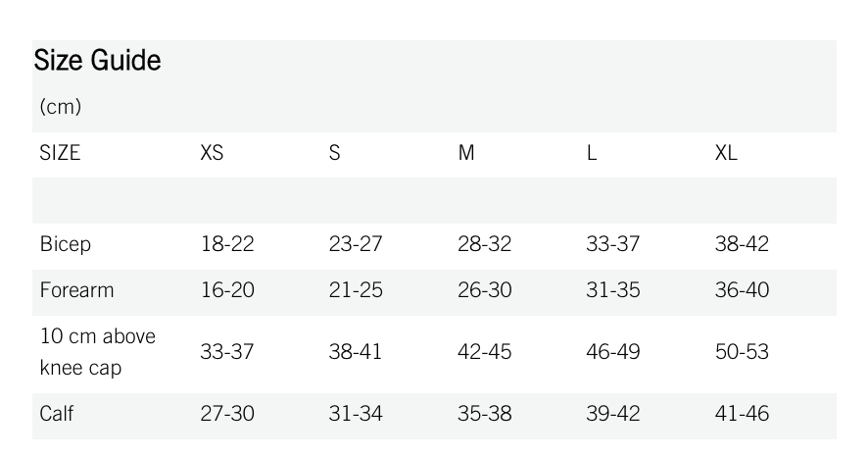Click the knee cap L value 46-49

(x=612, y=352)
